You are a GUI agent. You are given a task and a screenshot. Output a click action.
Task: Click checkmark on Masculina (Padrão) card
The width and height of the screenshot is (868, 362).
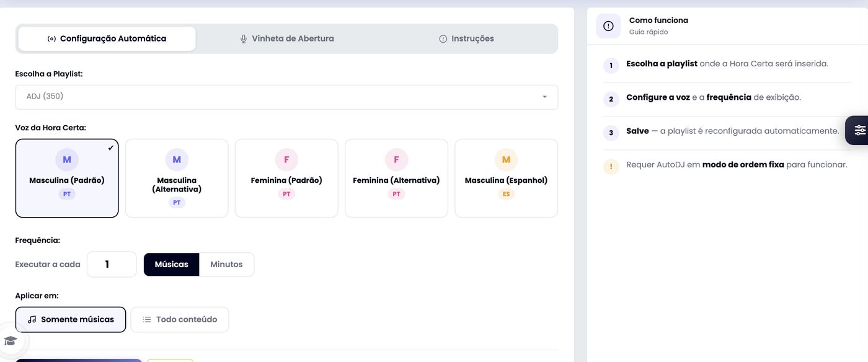pos(110,148)
